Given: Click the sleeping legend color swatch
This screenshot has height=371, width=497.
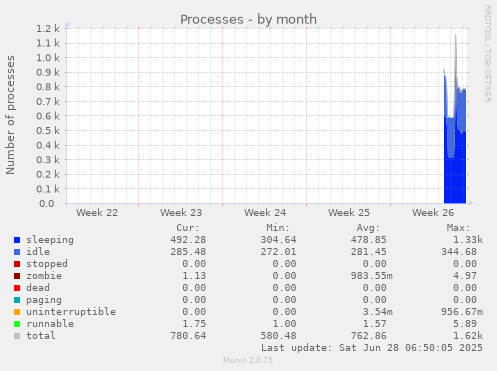Looking at the screenshot, I should point(17,240).
